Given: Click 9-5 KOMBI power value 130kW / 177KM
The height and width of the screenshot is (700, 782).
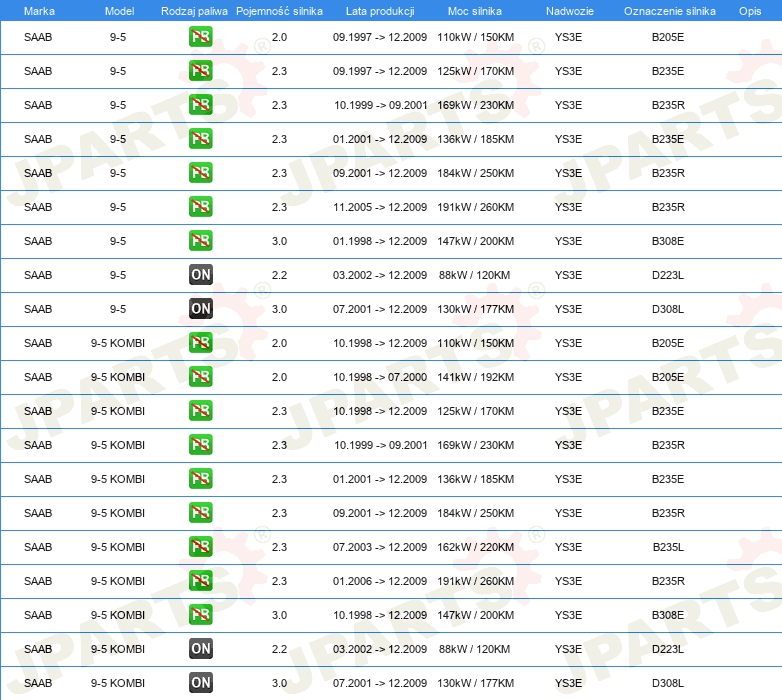Looking at the screenshot, I should (x=475, y=683).
